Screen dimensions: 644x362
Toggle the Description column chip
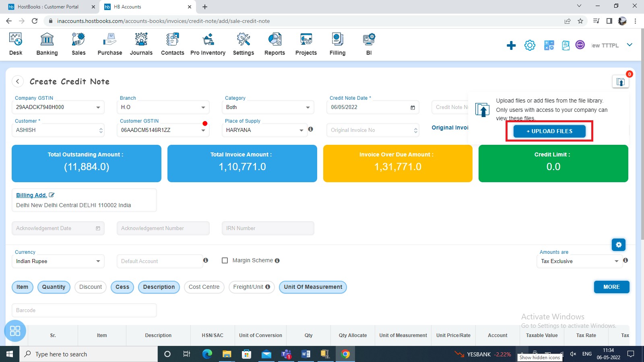point(159,287)
